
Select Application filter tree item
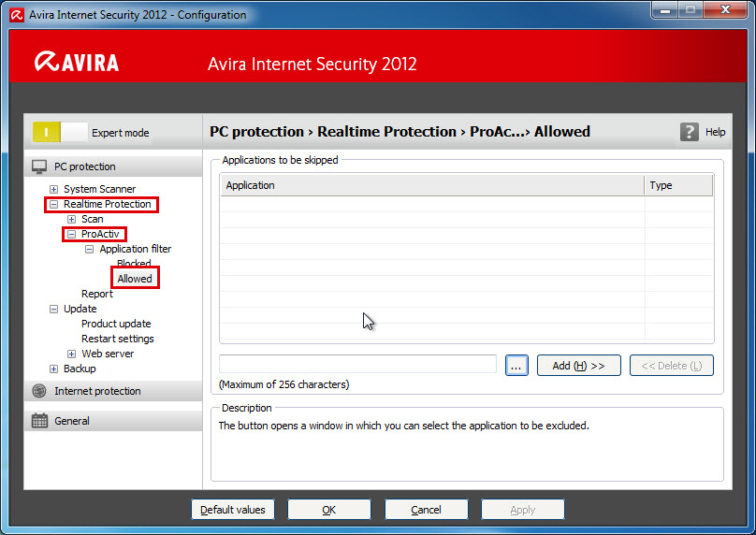[136, 249]
